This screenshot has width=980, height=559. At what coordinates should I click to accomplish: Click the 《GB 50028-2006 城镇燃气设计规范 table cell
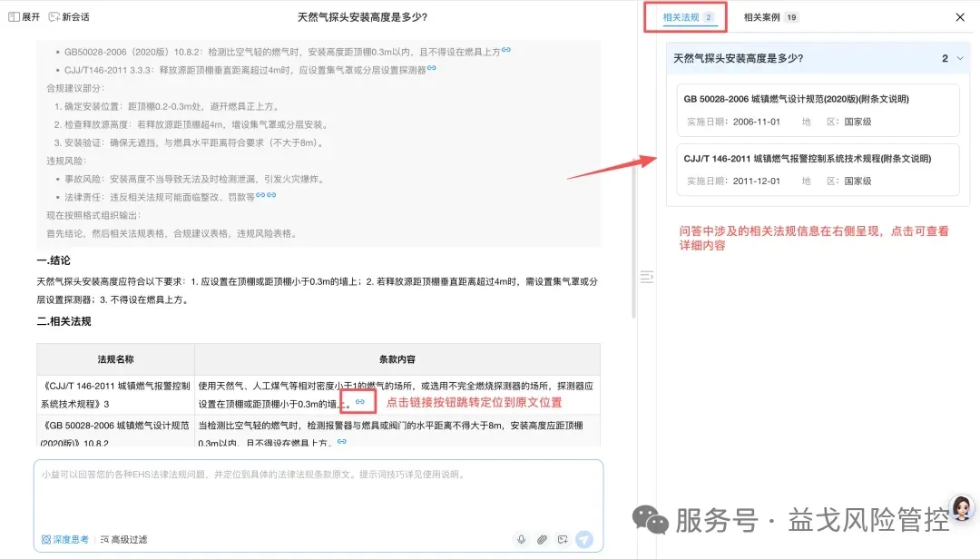click(x=115, y=433)
